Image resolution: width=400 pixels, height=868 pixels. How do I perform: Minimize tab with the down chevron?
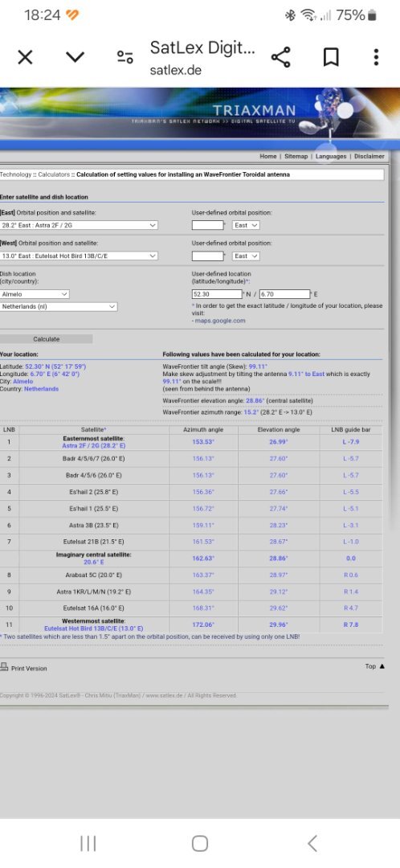tap(75, 57)
